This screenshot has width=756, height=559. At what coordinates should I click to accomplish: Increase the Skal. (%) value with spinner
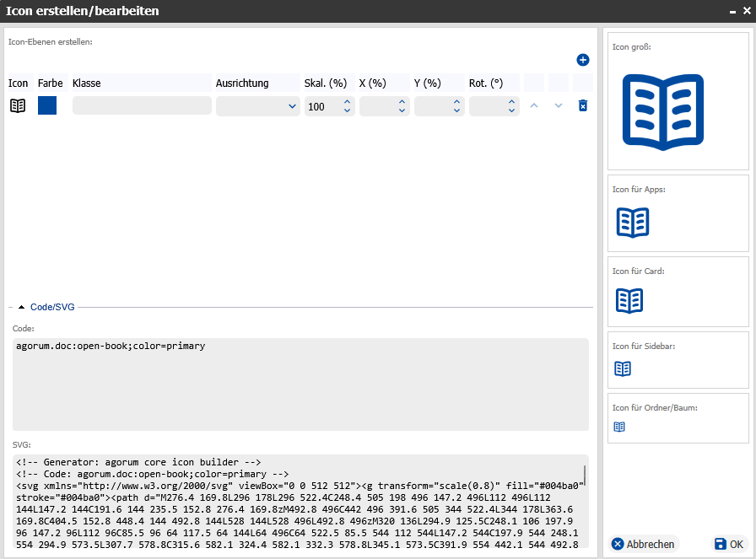[x=347, y=102]
